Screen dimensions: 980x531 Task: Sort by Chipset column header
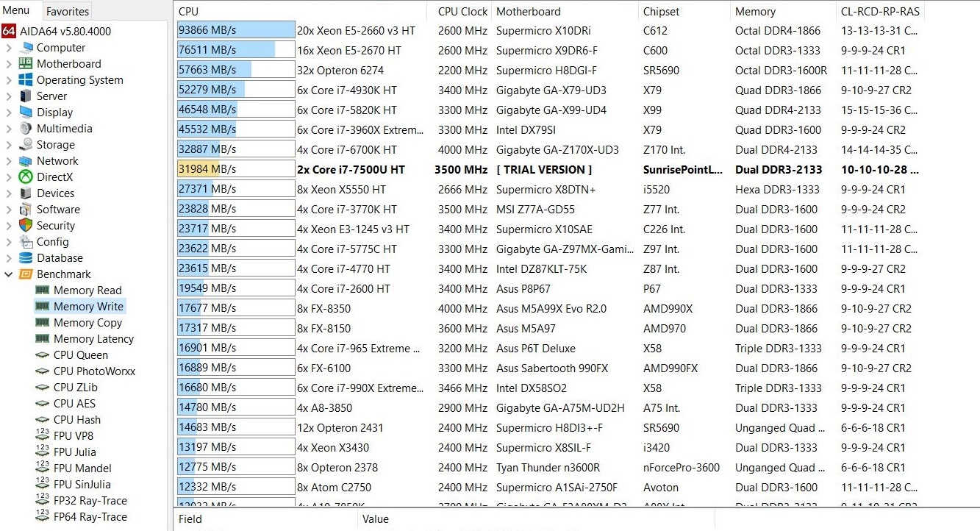coord(684,12)
